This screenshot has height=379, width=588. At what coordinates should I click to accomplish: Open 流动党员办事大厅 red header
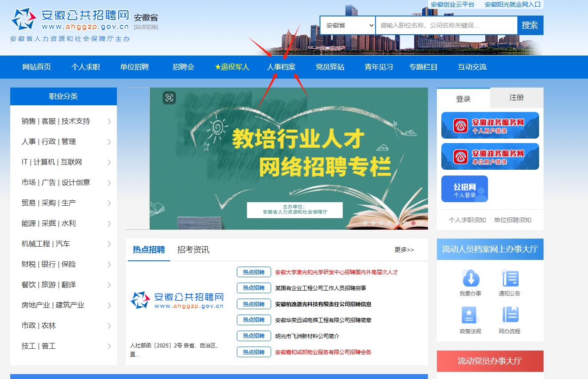(490, 361)
